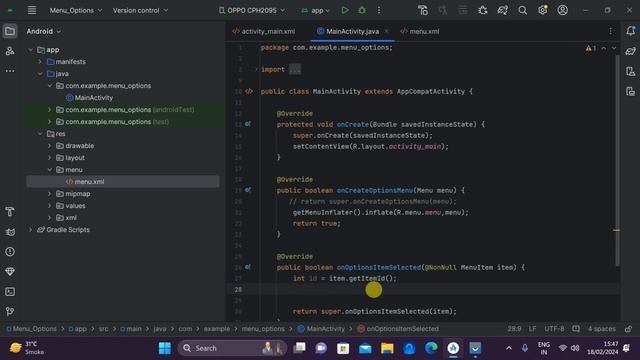Close the MainActivity.java tab
The image size is (640, 360).
387,31
